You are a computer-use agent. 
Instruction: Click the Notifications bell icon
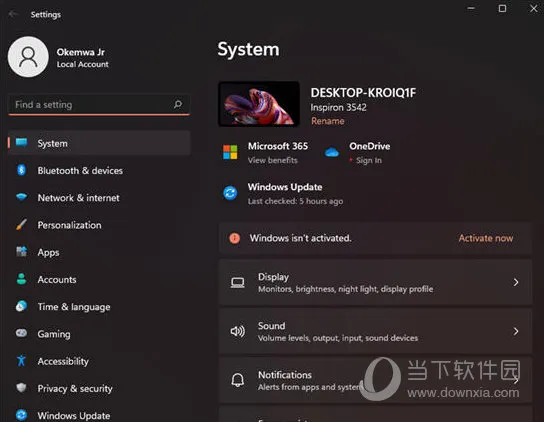coord(238,380)
